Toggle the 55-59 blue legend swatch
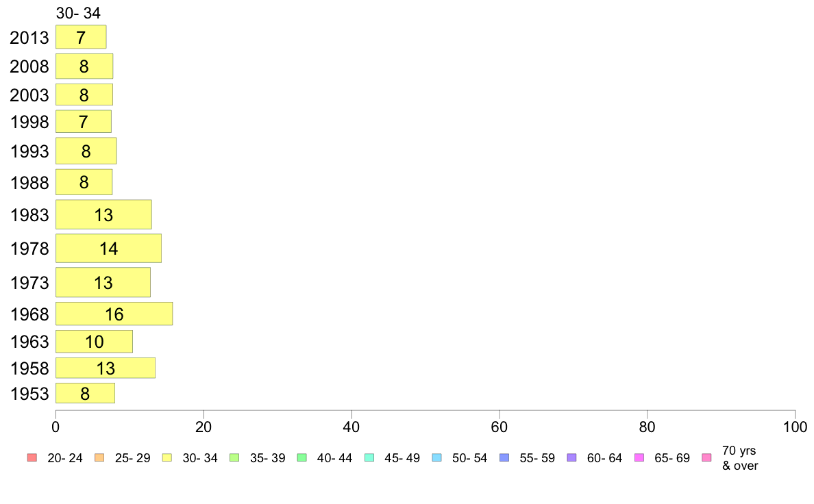The height and width of the screenshot is (504, 814). (504, 457)
